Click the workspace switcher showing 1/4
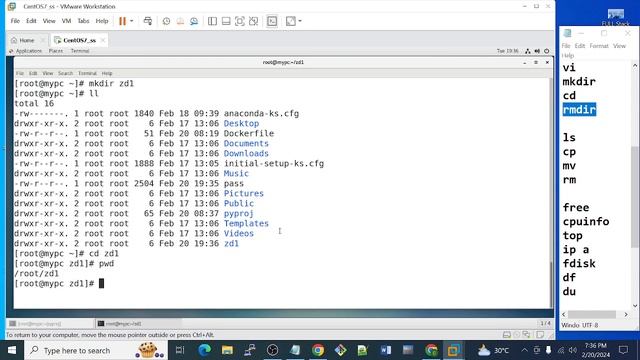640x360 pixels. tap(545, 323)
